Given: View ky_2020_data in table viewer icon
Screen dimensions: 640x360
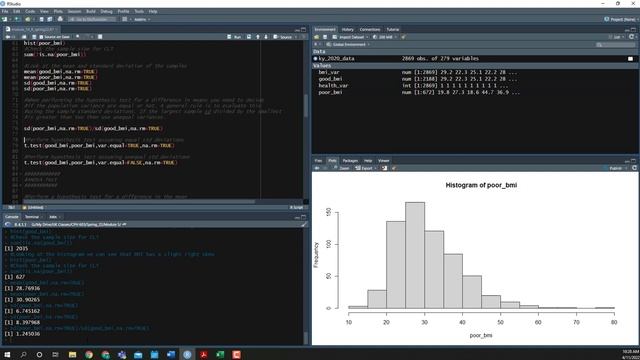Looking at the screenshot, I should 630,59.
